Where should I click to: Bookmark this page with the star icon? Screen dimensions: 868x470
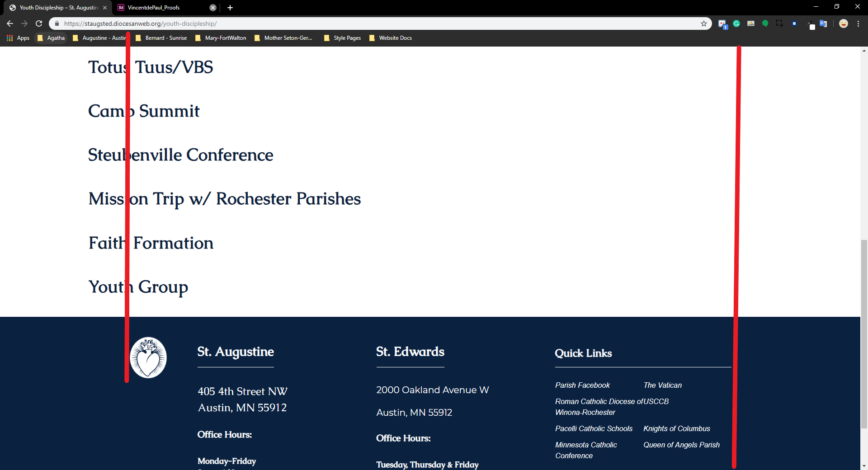pos(703,23)
